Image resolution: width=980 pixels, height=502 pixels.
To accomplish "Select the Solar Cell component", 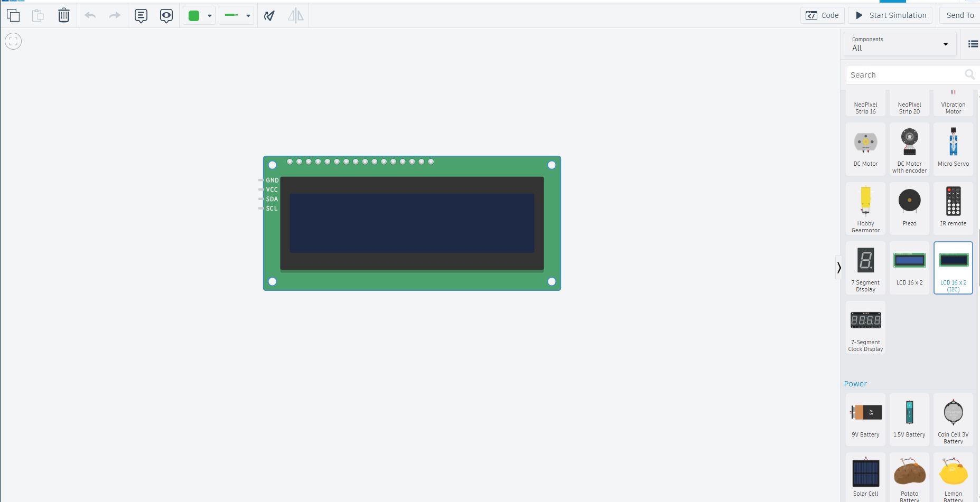I will 865,477.
